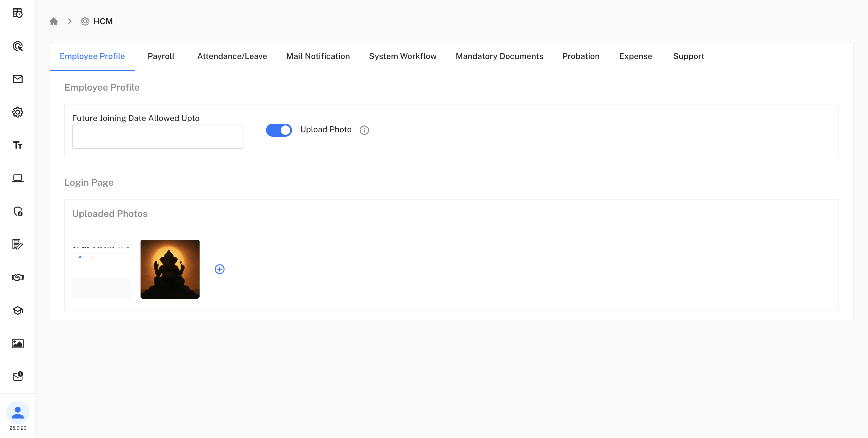Open the laptop/devices icon in the sidebar
Viewport: 868px width, 438px height.
click(x=17, y=178)
